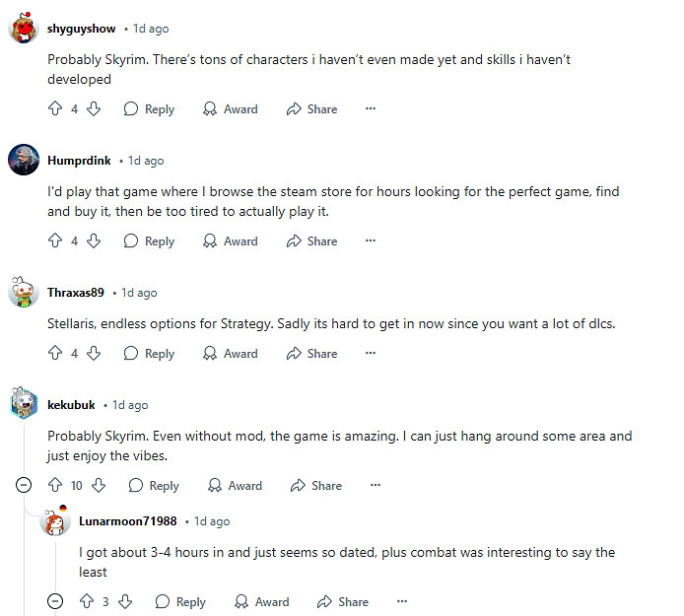Upvote Humprdink's steam store comment

pos(55,240)
